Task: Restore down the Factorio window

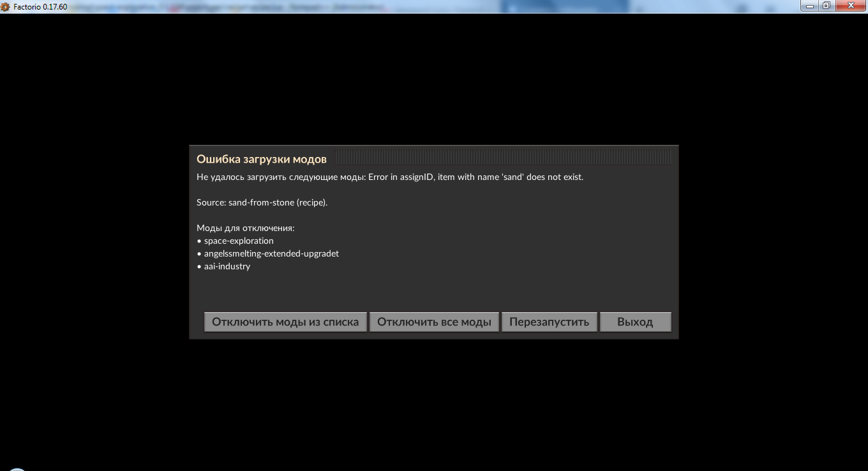Action: pos(826,6)
